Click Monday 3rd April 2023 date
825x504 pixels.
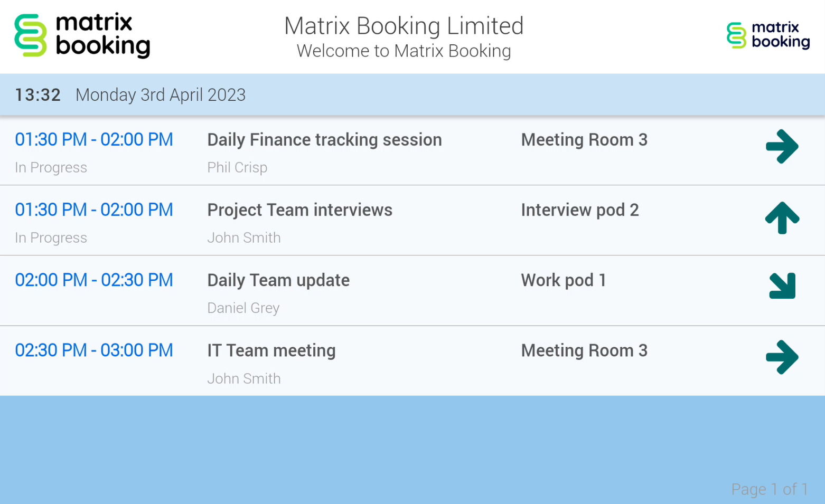click(x=161, y=95)
